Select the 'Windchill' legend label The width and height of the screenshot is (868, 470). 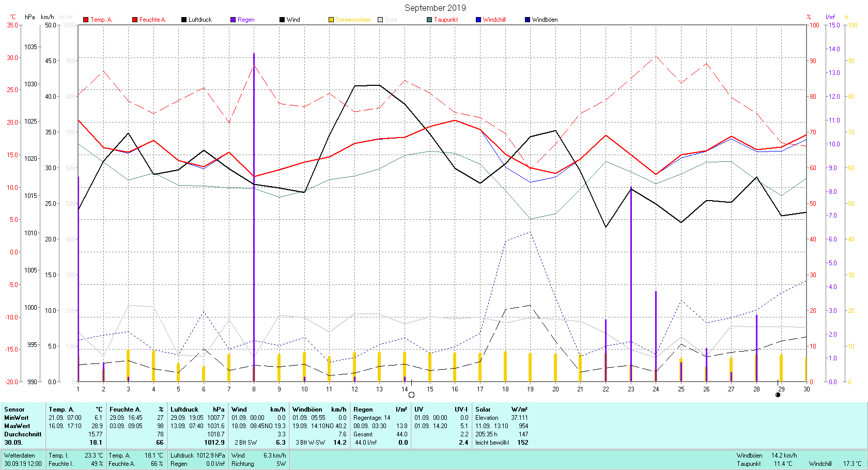[x=494, y=20]
